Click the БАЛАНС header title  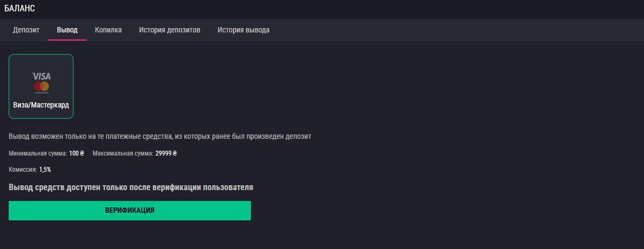20,8
